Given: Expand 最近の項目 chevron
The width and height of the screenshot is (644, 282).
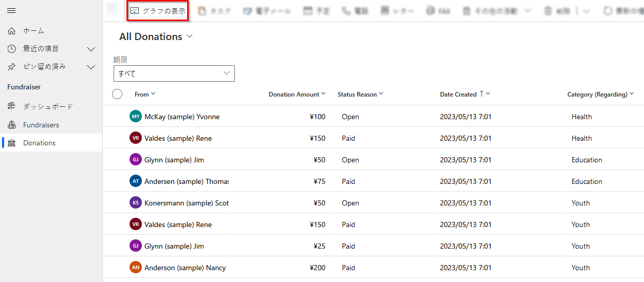Looking at the screenshot, I should (x=91, y=49).
